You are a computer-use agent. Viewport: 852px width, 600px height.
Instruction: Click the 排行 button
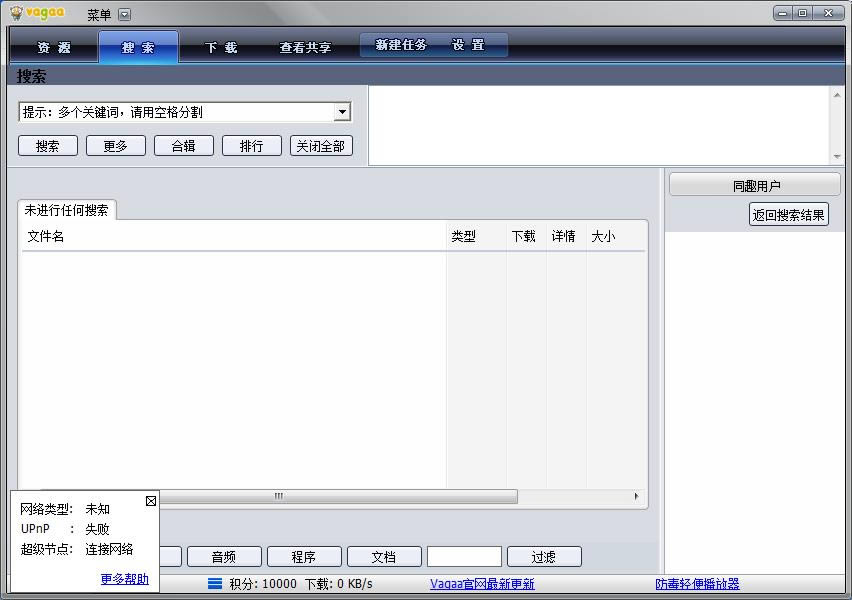tap(252, 146)
